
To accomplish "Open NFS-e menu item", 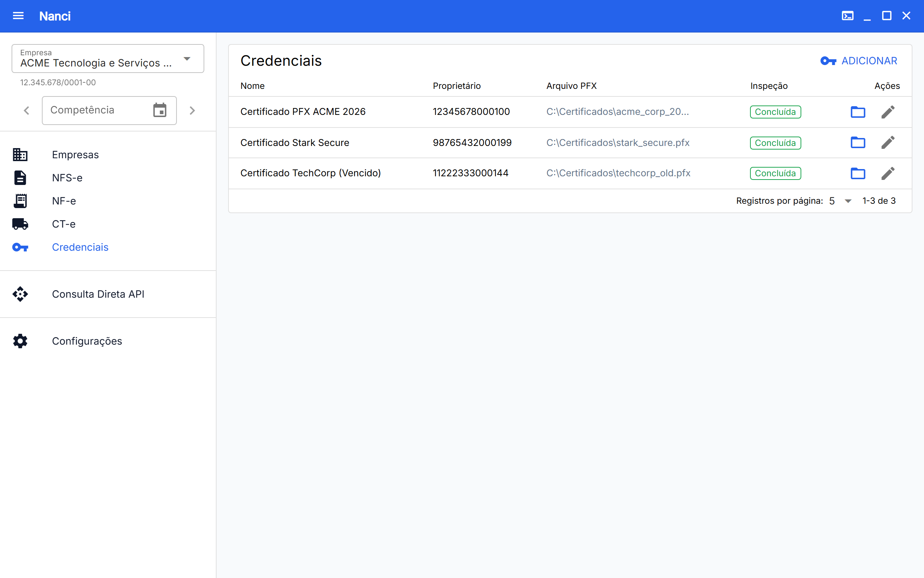I will (108, 178).
